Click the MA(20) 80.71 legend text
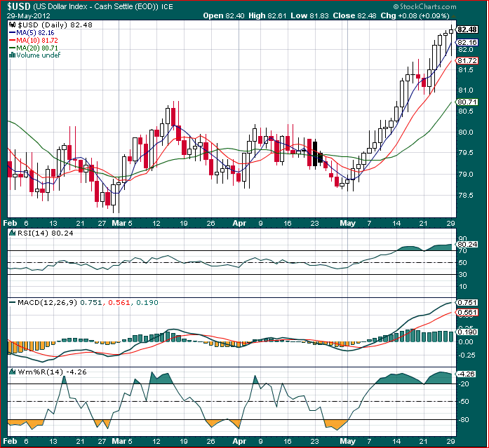 [36, 48]
